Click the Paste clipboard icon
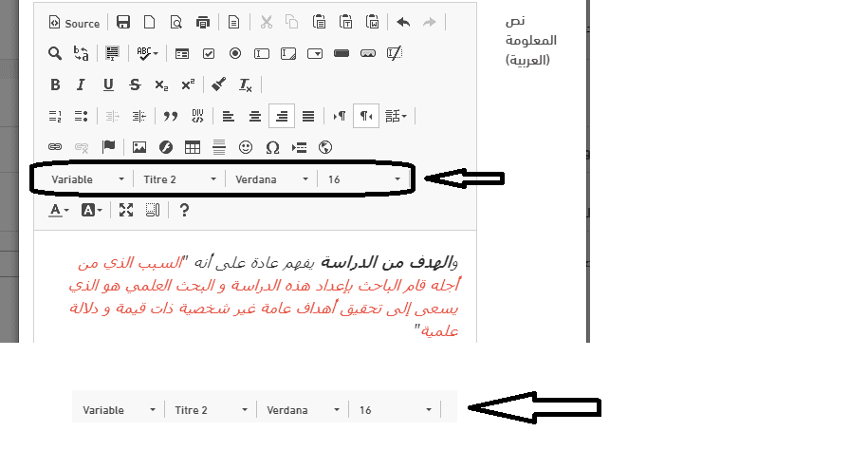 pyautogui.click(x=319, y=22)
